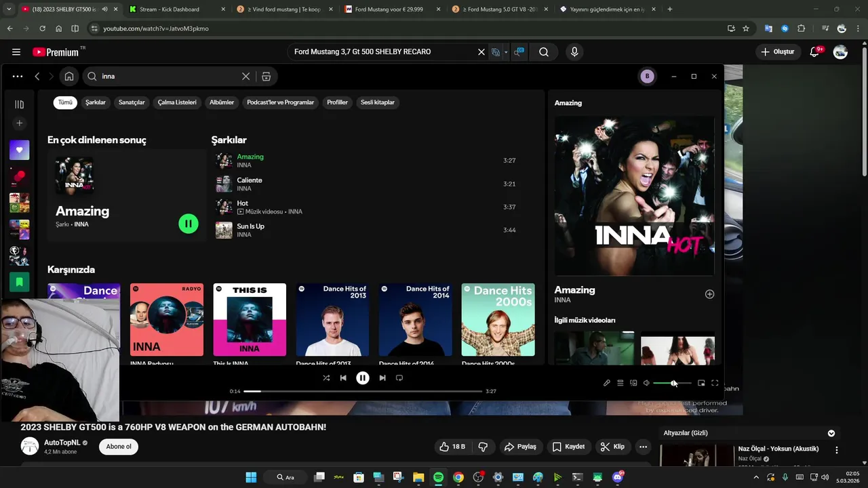This screenshot has width=868, height=488.
Task: Bookmark this page star icon
Action: (746, 28)
